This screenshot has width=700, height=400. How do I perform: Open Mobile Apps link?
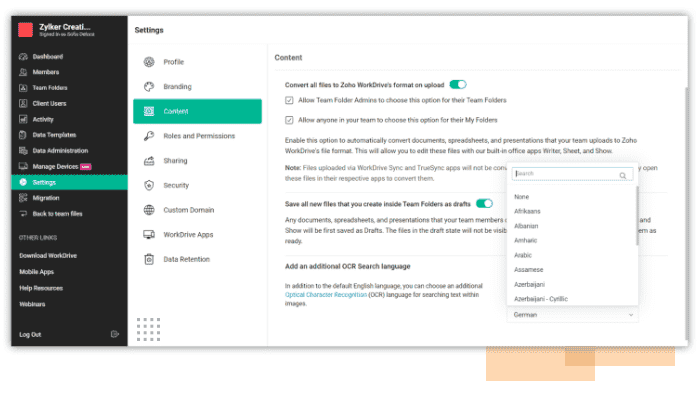pos(36,272)
